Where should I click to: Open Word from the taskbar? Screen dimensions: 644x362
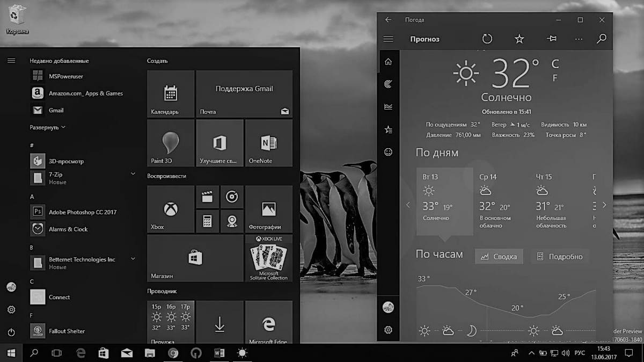click(219, 353)
